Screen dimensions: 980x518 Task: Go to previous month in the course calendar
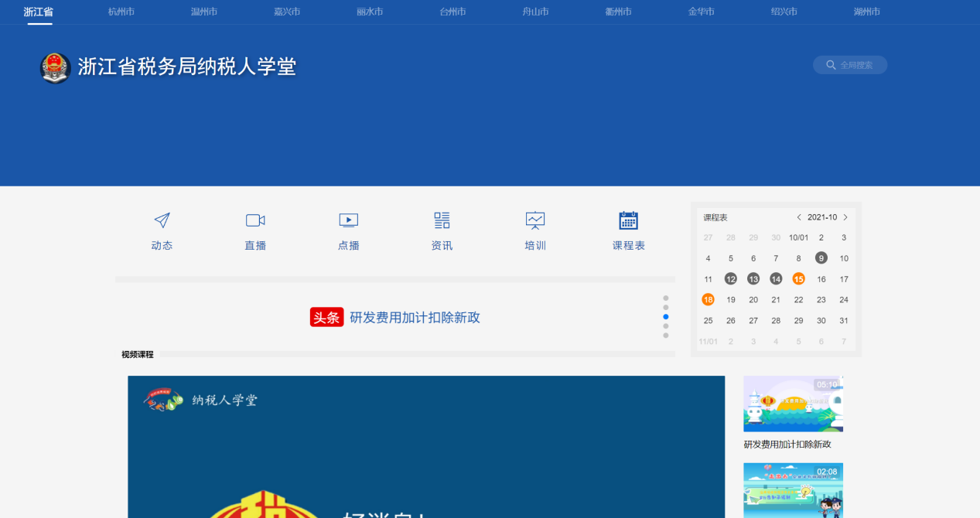[799, 217]
